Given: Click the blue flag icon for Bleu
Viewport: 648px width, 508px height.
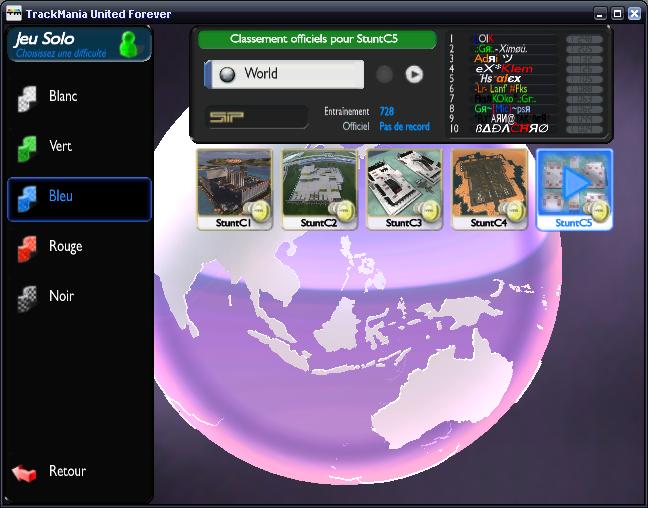Looking at the screenshot, I should click(27, 199).
